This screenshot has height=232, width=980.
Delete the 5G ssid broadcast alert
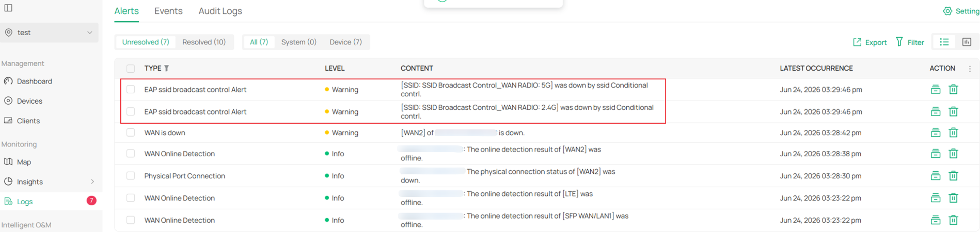point(953,90)
